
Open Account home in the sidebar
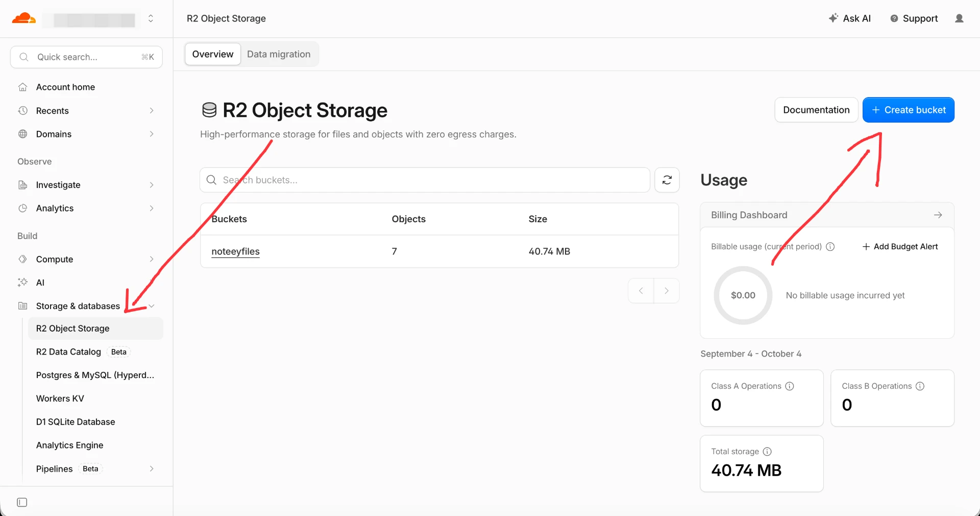point(65,87)
